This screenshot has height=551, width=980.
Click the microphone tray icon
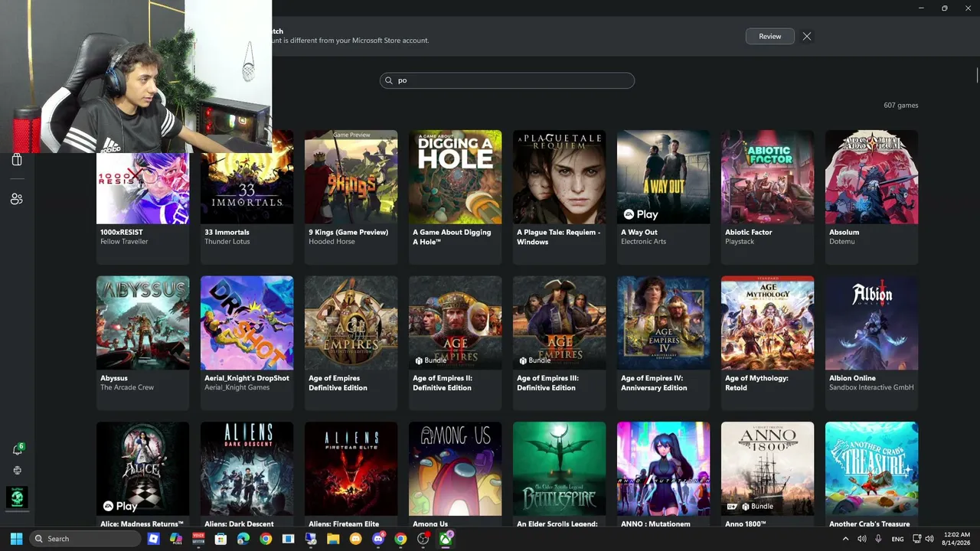(878, 539)
